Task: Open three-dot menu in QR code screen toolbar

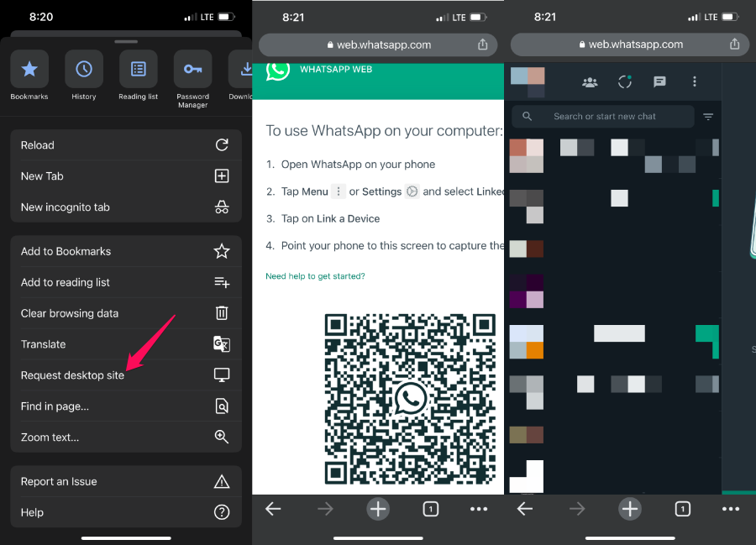Action: pos(479,509)
